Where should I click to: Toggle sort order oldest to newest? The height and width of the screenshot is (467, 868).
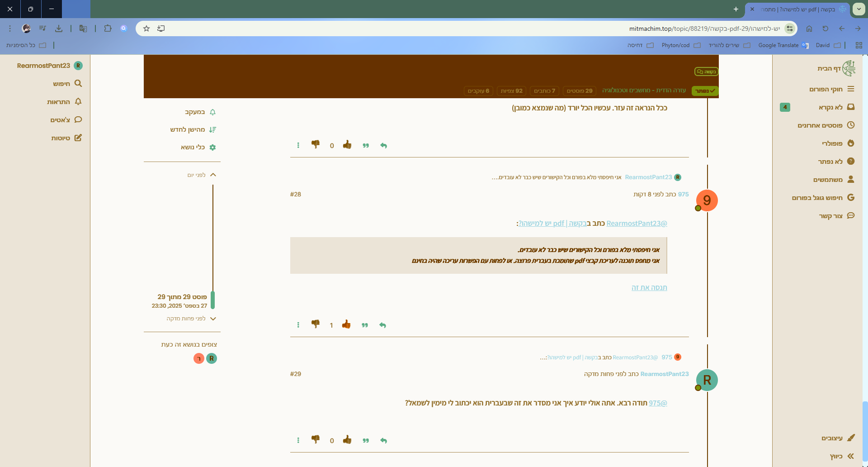coord(193,129)
